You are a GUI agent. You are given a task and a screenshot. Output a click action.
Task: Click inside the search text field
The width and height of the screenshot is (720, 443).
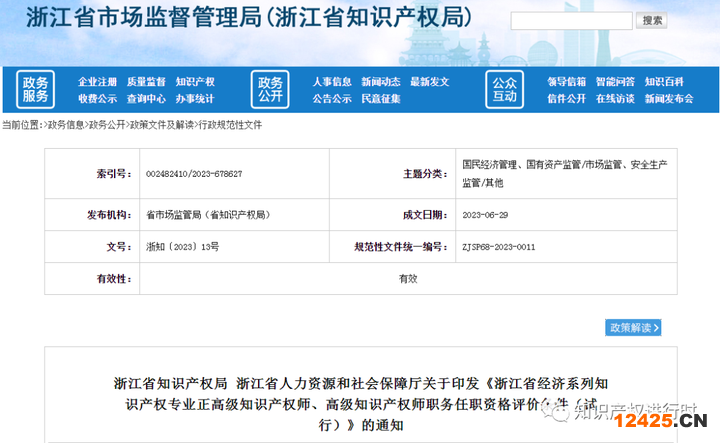click(x=571, y=21)
